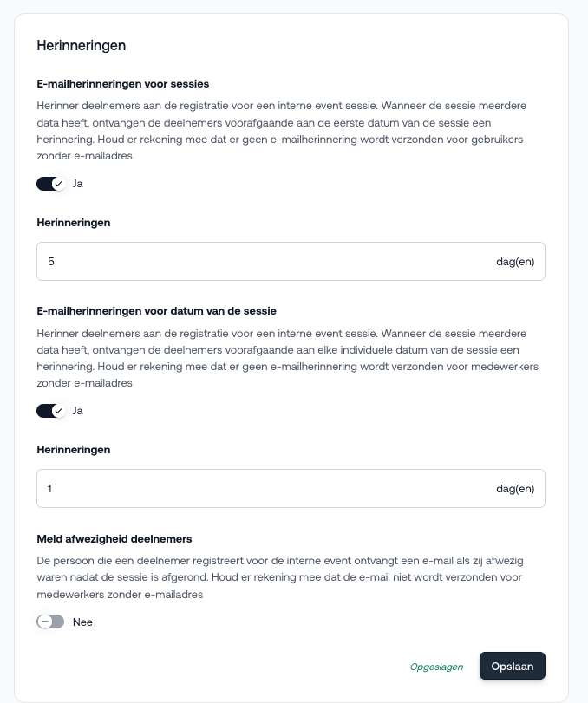Click the green Opgeslagen status text
The image size is (588, 703).
click(x=436, y=667)
